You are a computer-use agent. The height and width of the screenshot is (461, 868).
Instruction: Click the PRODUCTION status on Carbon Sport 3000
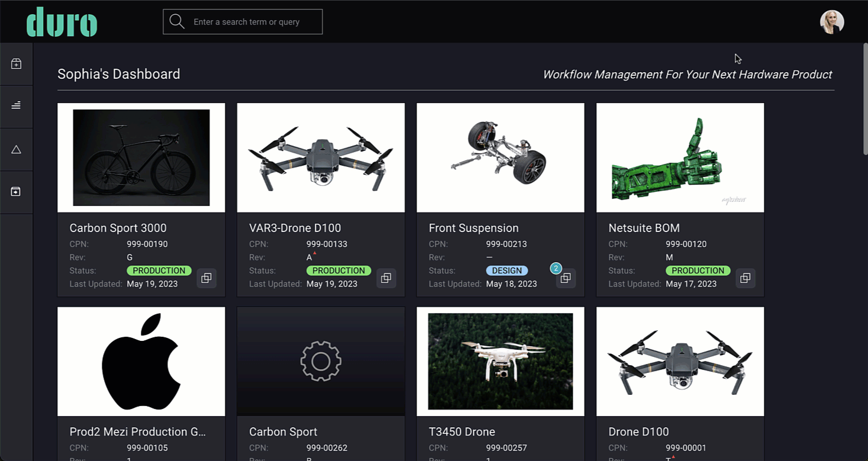[159, 270]
